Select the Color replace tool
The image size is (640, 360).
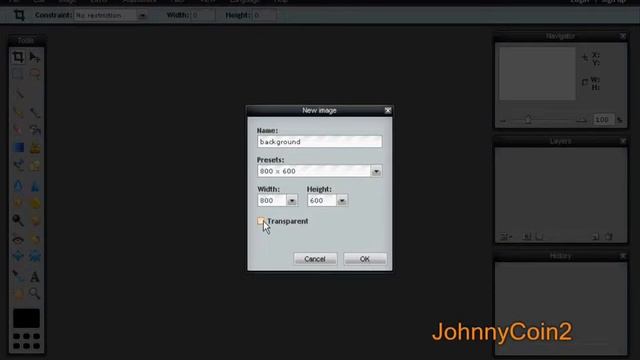(18, 165)
